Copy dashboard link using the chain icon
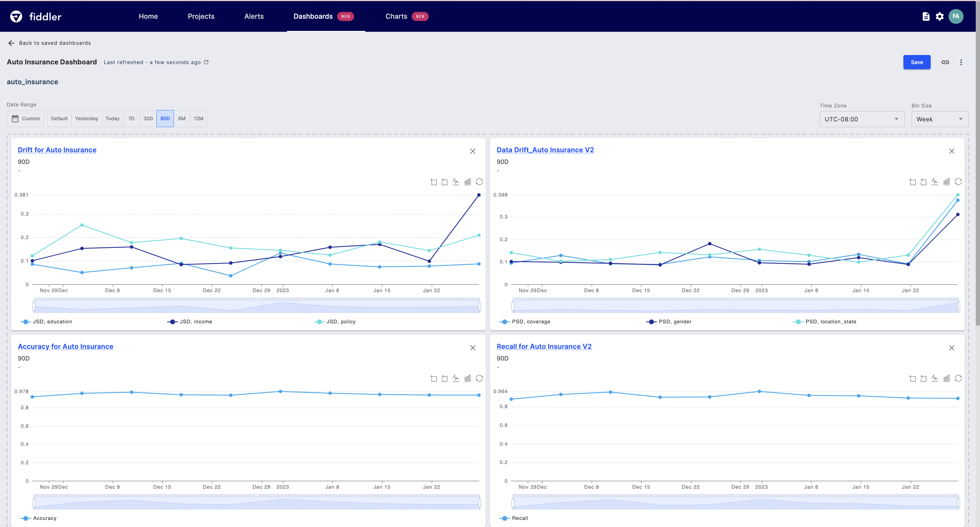The width and height of the screenshot is (980, 527). point(945,62)
